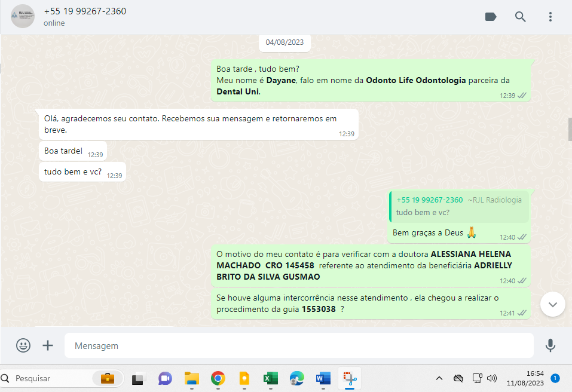Open contact info for +55 19 99267-2360

click(85, 11)
